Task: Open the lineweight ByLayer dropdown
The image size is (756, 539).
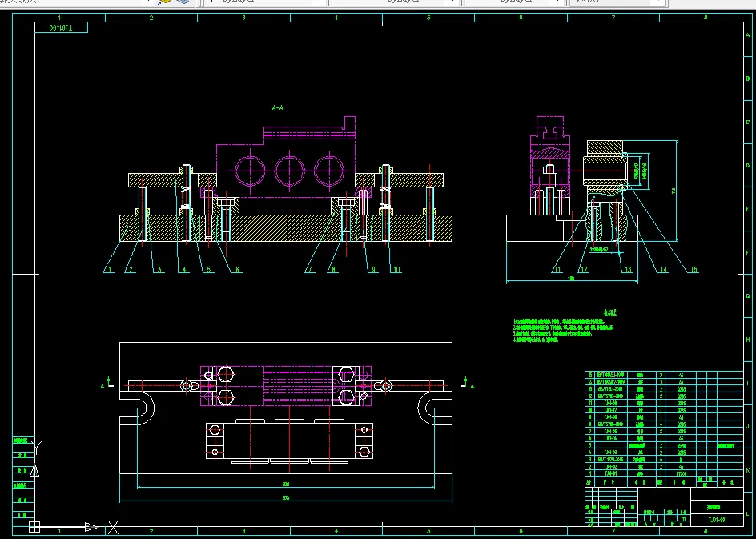Action: click(x=514, y=2)
